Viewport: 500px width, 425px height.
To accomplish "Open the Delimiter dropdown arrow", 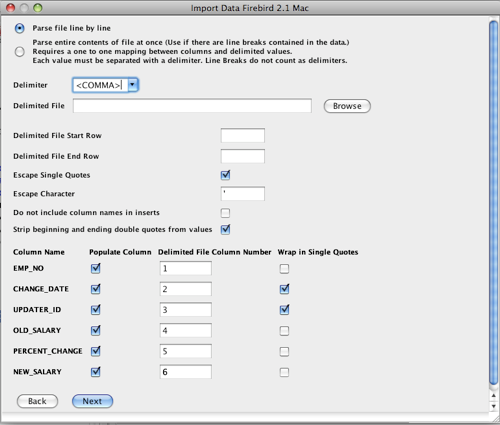I will click(133, 85).
